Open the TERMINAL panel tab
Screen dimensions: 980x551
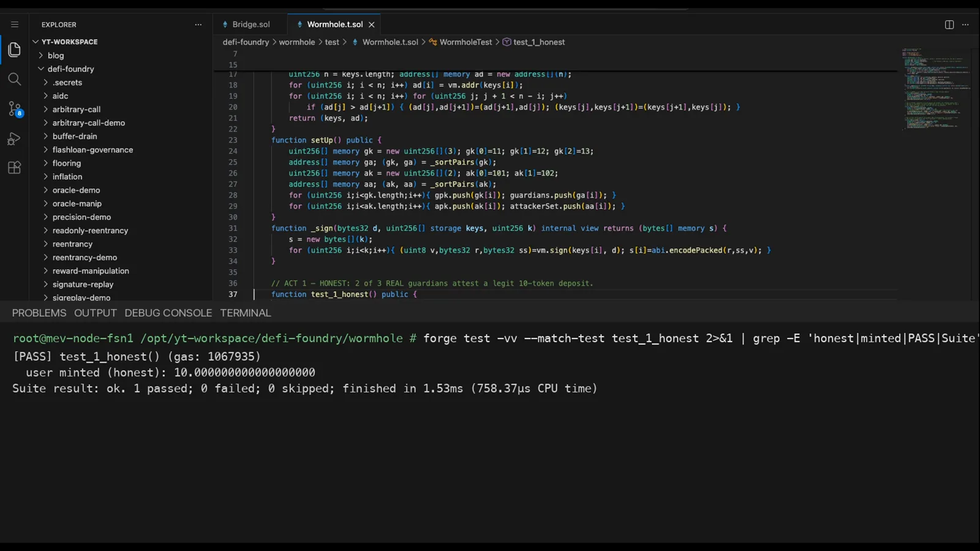pos(246,313)
